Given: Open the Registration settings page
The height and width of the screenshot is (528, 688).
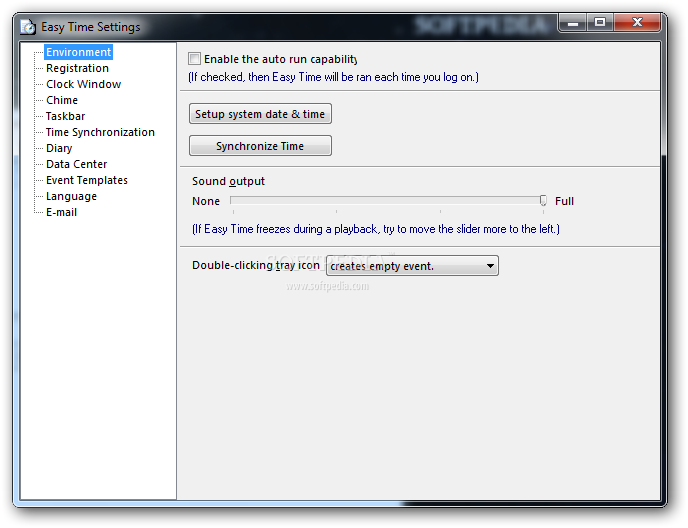Looking at the screenshot, I should tap(77, 68).
